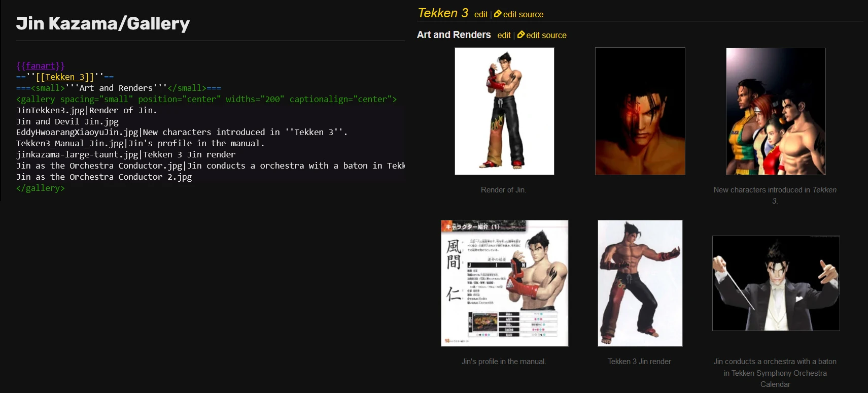Open the Jin orchestra conductor thumbnail
Image resolution: width=868 pixels, height=393 pixels.
pos(776,283)
